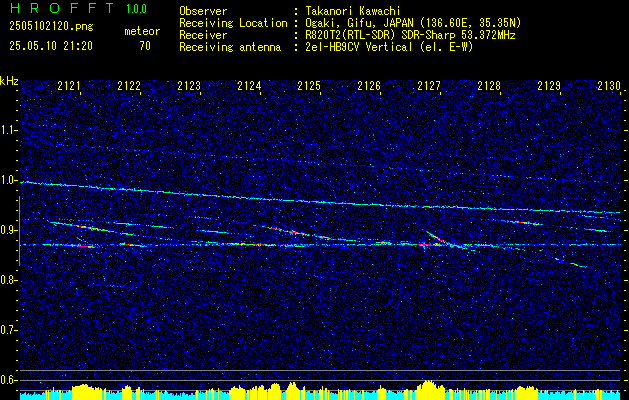Viewport: 629px width, 400px height.
Task: Click the 2121 time marker
Action: (x=69, y=86)
